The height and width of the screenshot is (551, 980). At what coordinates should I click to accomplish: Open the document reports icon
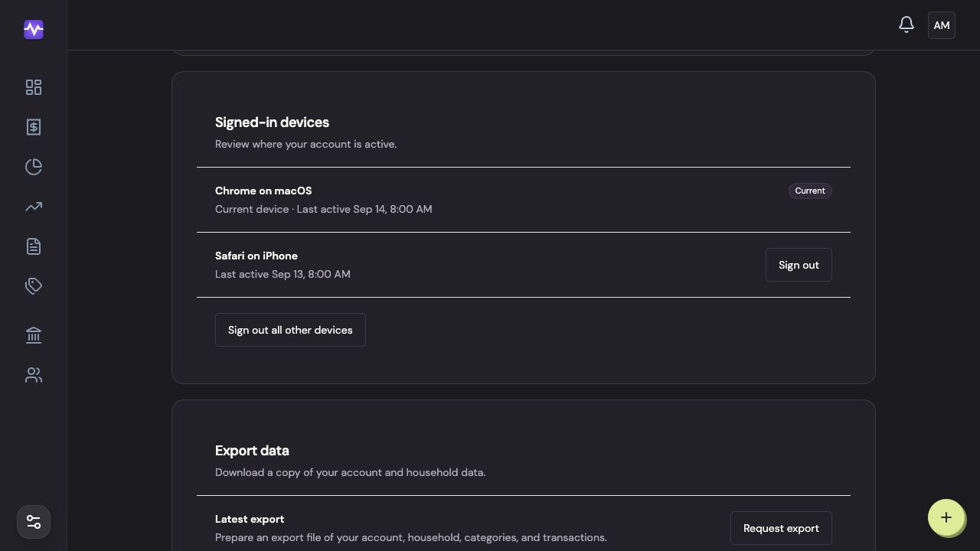click(x=34, y=246)
